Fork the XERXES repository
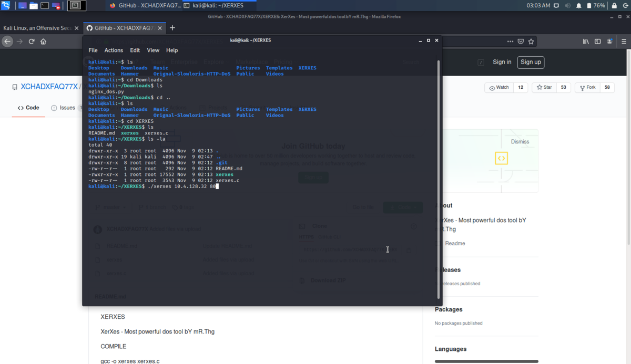 pyautogui.click(x=587, y=87)
